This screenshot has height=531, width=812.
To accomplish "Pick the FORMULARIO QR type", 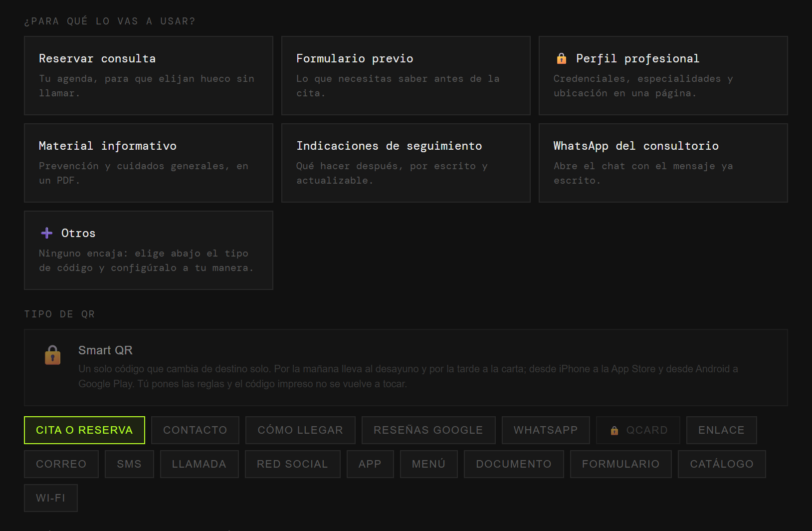I will pyautogui.click(x=620, y=464).
